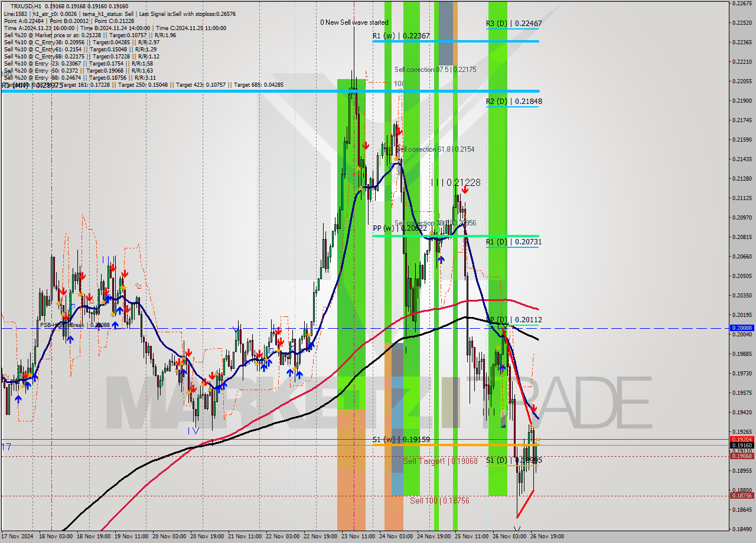The height and width of the screenshot is (543, 756).
Task: Click the wave 'I V' label near 20 Nov
Action: pos(193,431)
